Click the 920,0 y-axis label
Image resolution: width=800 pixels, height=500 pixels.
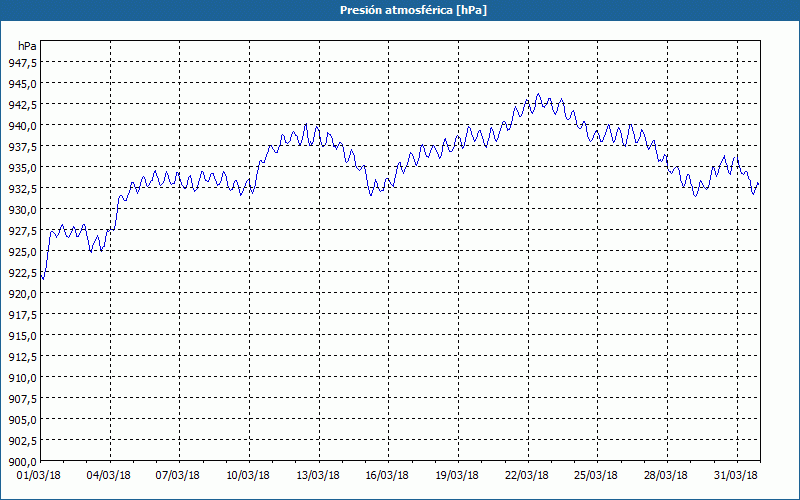22,293
